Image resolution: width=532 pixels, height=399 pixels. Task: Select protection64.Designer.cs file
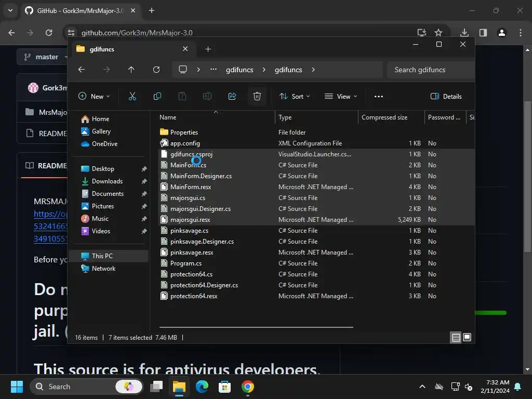[315, 285]
